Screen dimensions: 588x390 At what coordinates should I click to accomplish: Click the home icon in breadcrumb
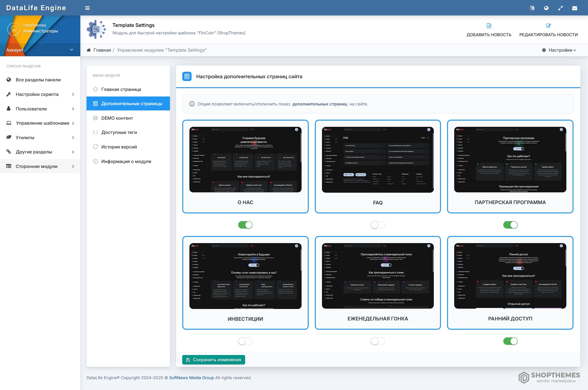click(x=89, y=50)
